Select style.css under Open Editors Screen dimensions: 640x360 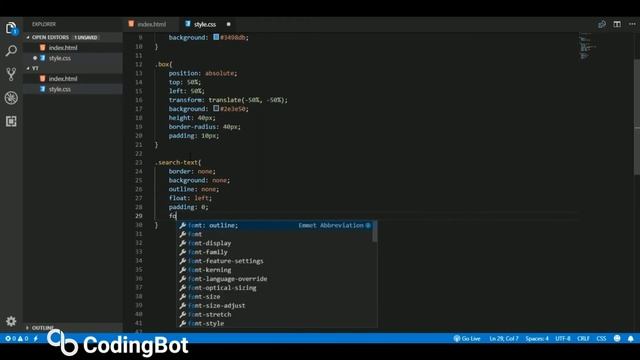60,58
